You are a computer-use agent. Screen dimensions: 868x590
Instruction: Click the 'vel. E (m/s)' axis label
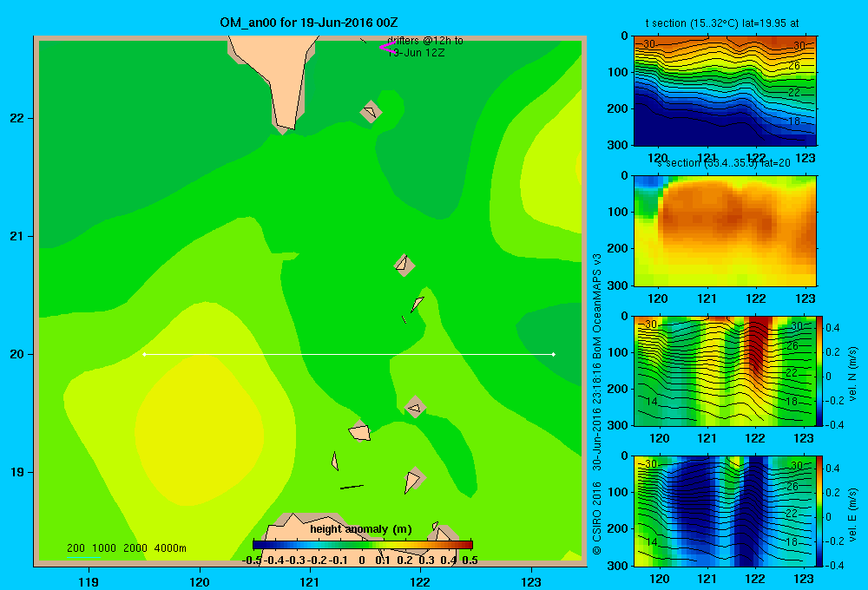pyautogui.click(x=852, y=515)
